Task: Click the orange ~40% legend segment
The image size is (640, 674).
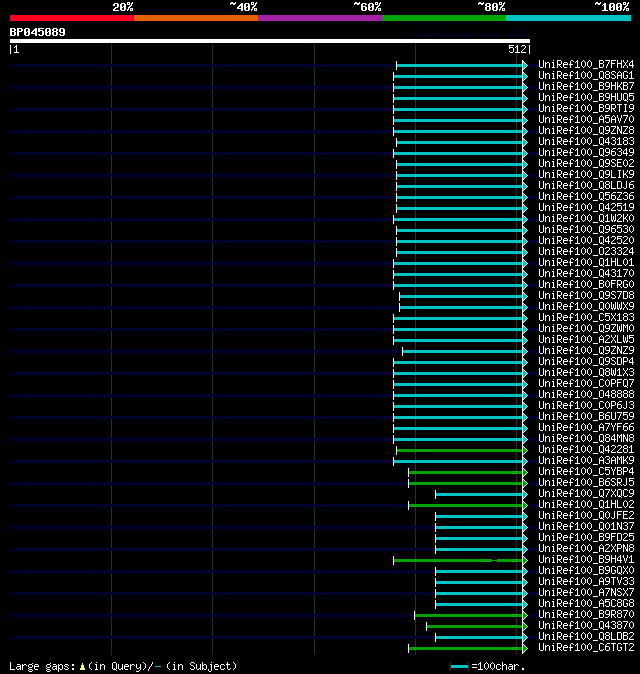Action: tap(196, 18)
